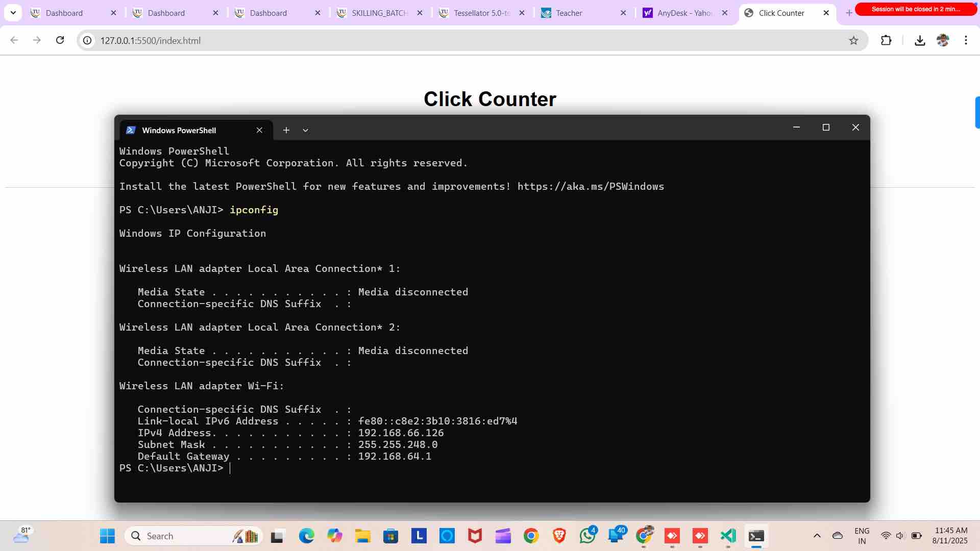Open the Chrome profile avatar
Viewport: 980px width, 551px height.
943,40
